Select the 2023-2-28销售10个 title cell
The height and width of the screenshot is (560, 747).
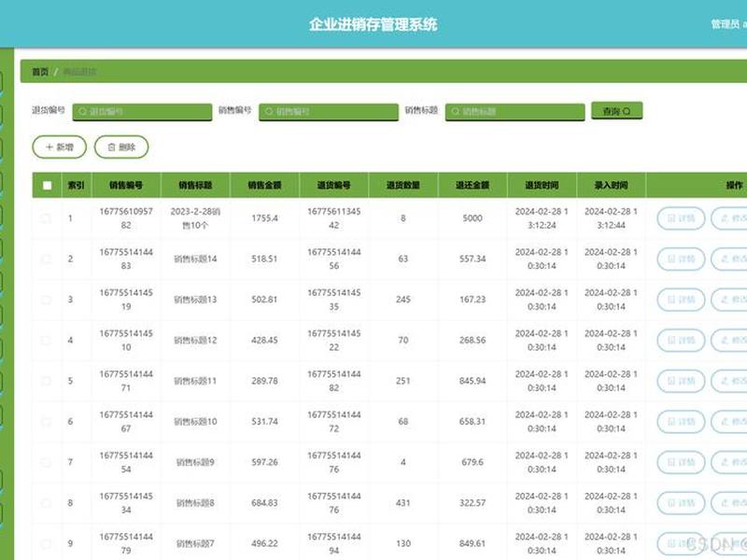pos(195,218)
